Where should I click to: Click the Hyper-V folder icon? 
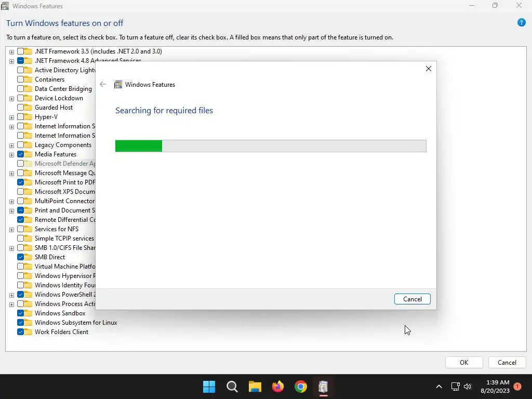[x=29, y=117]
